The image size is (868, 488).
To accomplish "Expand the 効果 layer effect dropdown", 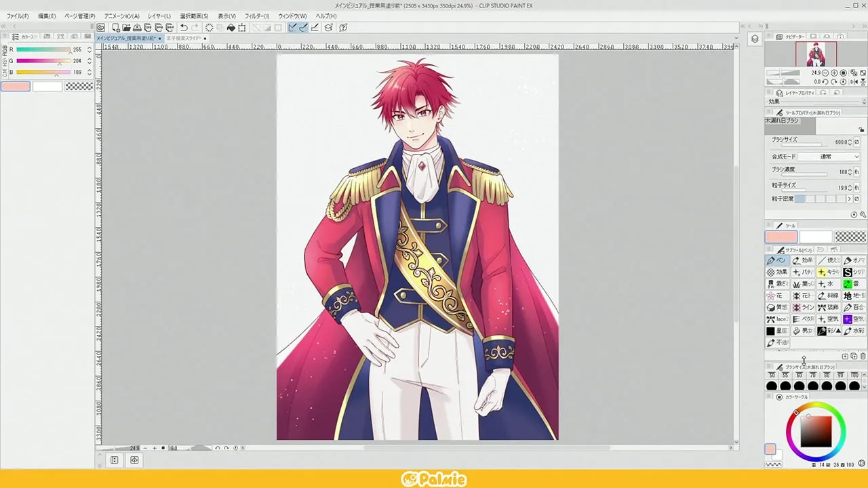I will pos(863,102).
